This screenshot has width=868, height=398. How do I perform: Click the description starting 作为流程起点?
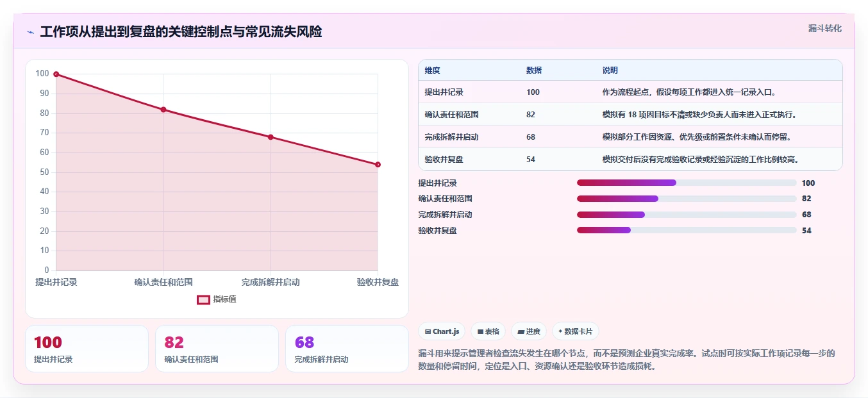[x=690, y=92]
